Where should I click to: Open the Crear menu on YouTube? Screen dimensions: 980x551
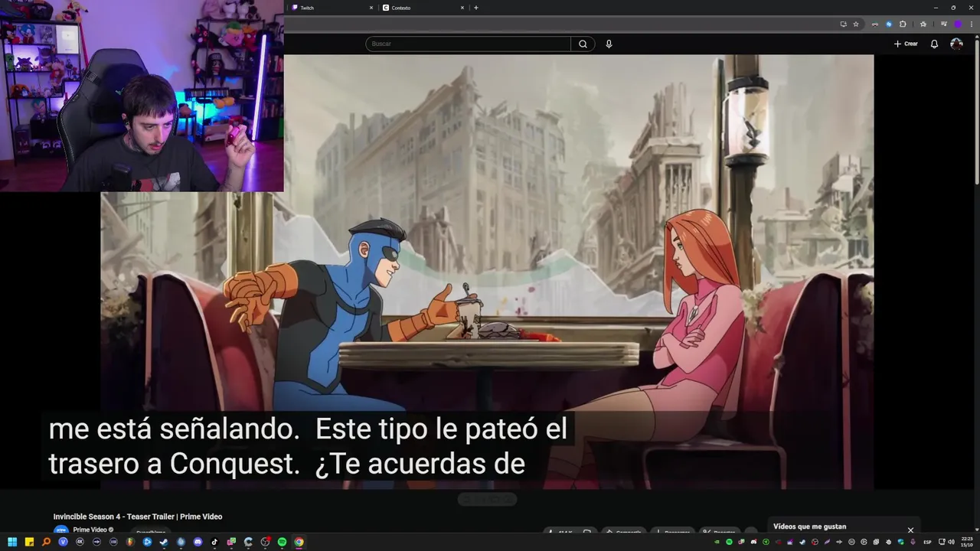906,44
